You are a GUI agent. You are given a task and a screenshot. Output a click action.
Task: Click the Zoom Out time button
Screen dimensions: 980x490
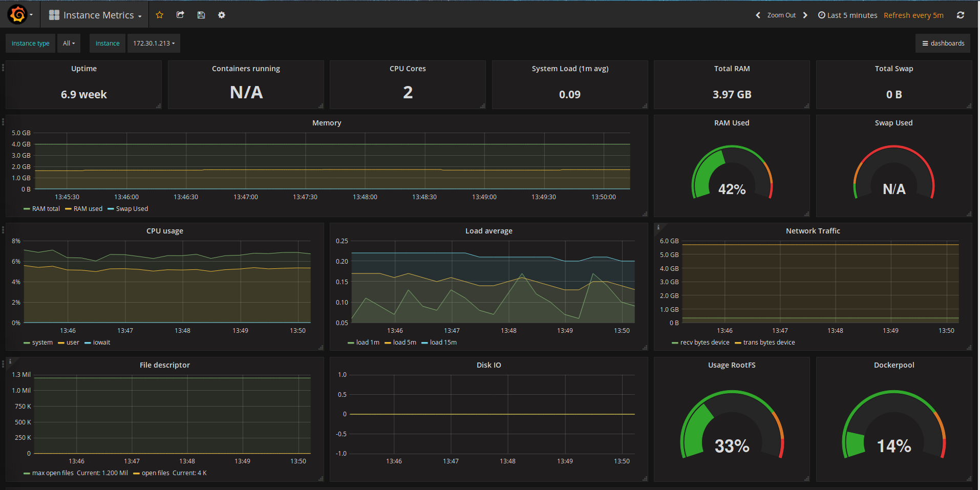coord(781,15)
